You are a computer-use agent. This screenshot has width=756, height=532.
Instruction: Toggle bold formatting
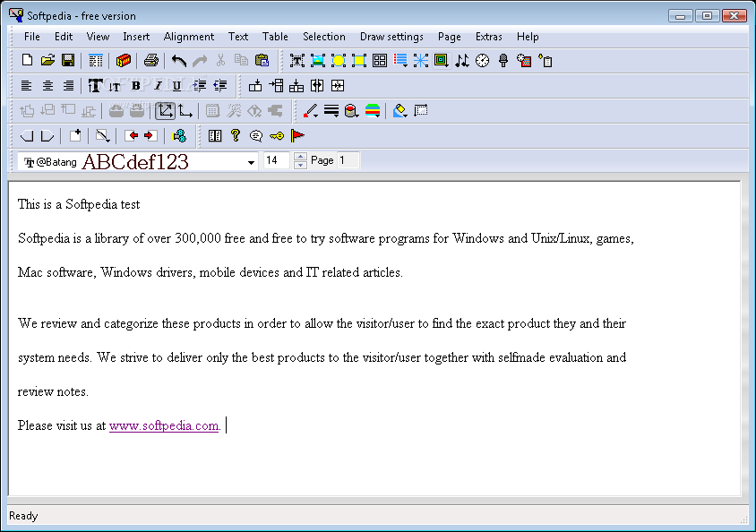(x=135, y=86)
